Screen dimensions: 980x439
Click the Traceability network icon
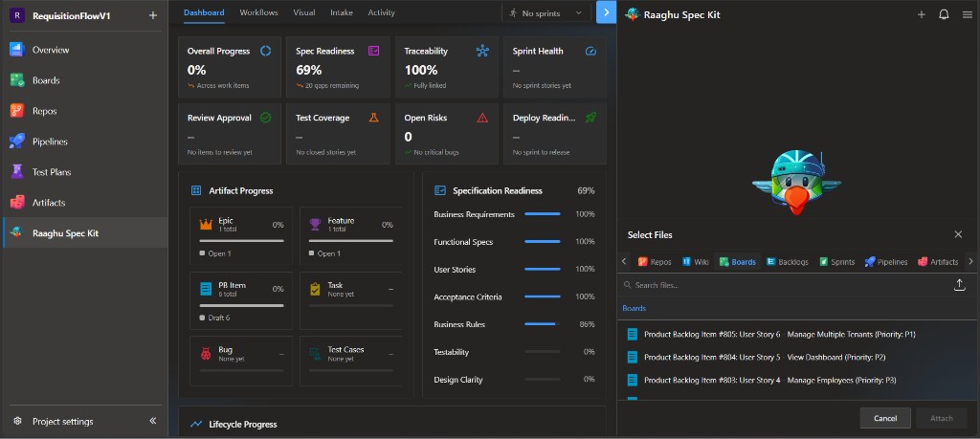tap(482, 52)
